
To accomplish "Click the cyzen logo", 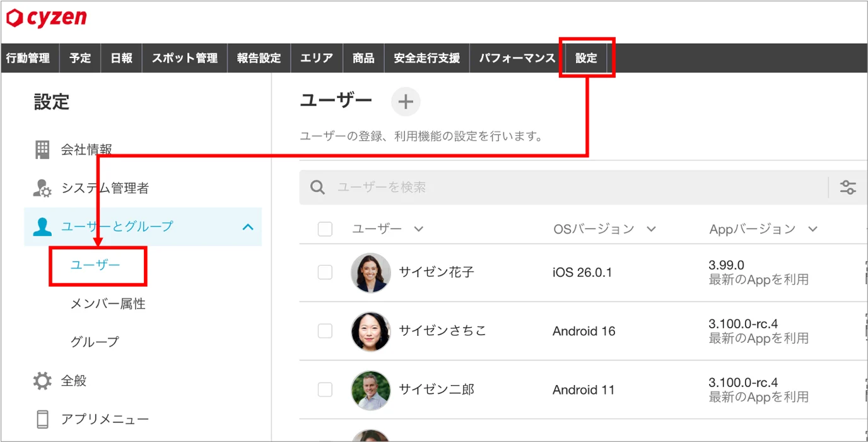I will [47, 18].
